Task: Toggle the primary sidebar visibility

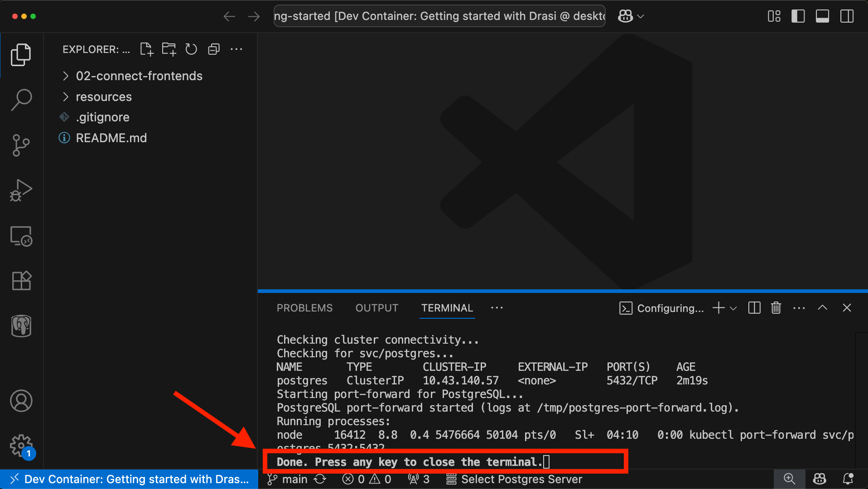Action: (x=798, y=16)
